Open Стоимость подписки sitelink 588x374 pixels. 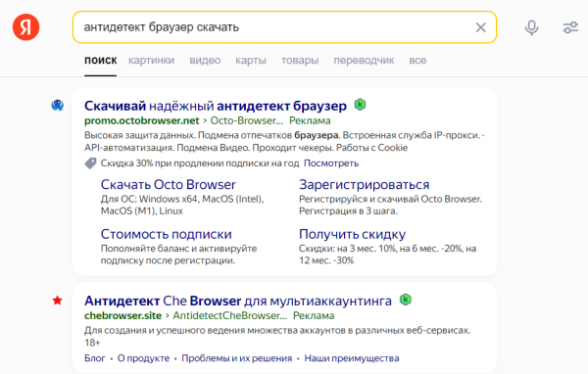167,234
